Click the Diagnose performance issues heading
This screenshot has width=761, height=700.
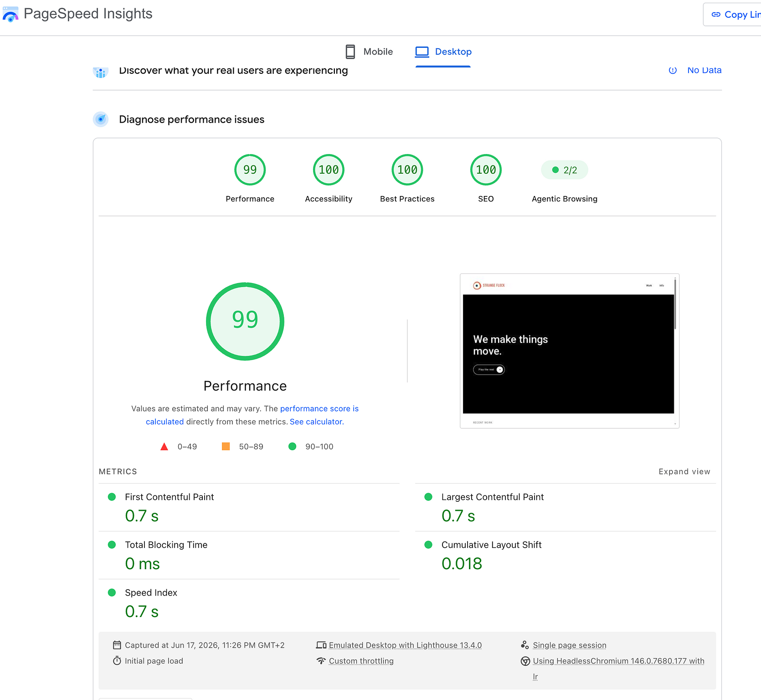[x=191, y=119]
